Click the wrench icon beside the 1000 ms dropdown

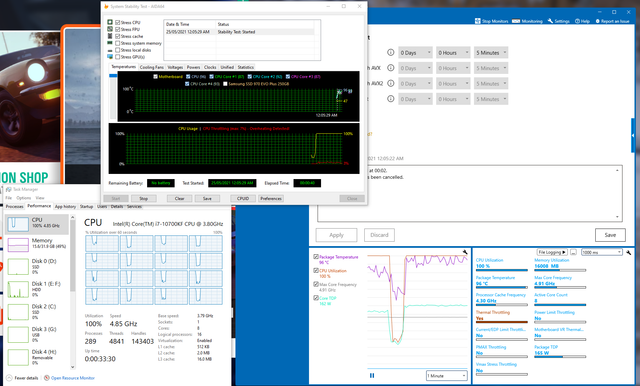click(629, 253)
